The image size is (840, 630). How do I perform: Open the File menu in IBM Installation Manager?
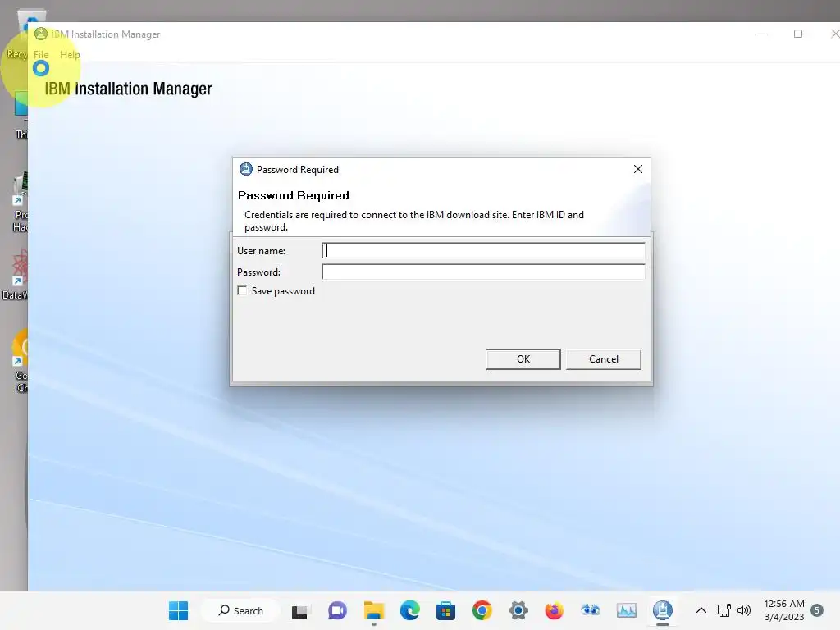point(41,55)
